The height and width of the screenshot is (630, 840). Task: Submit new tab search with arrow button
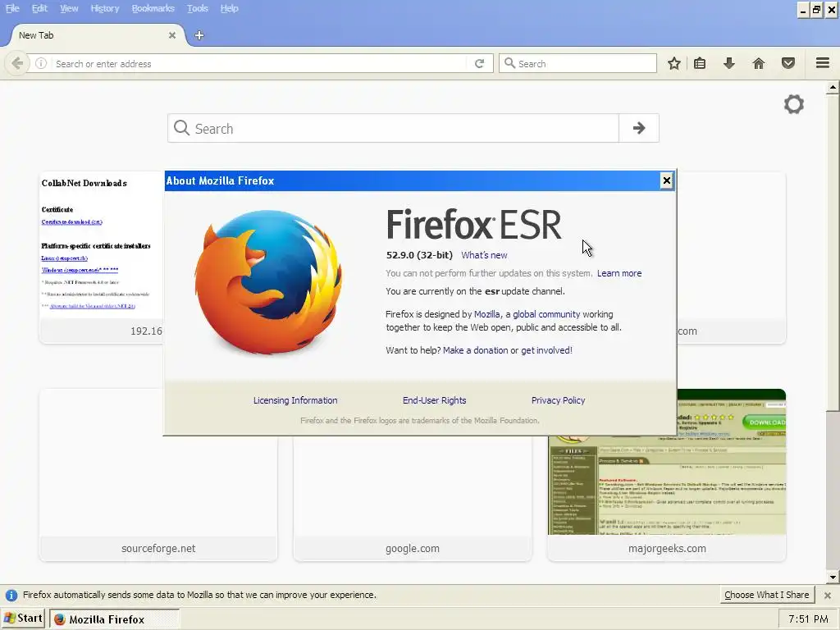coord(638,128)
